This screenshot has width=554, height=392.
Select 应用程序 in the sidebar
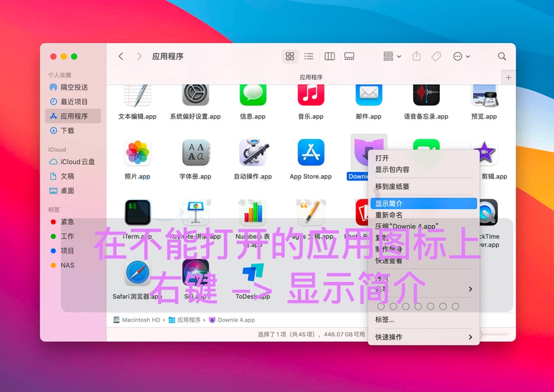[73, 116]
